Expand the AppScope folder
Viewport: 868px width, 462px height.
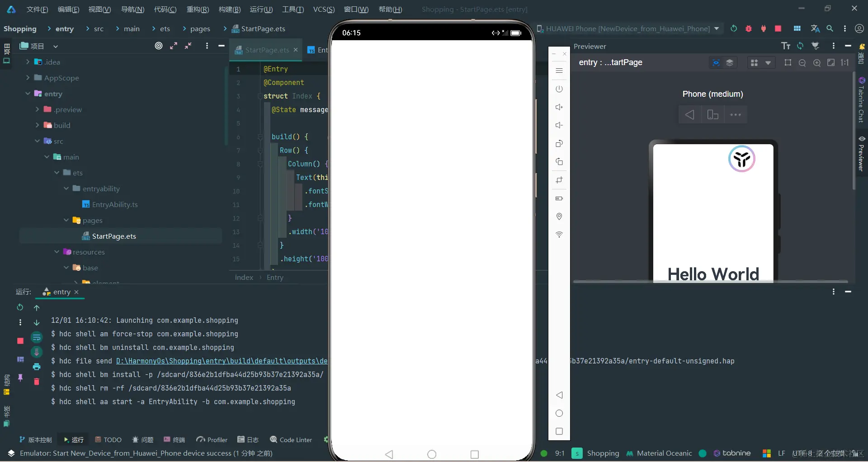pos(28,78)
